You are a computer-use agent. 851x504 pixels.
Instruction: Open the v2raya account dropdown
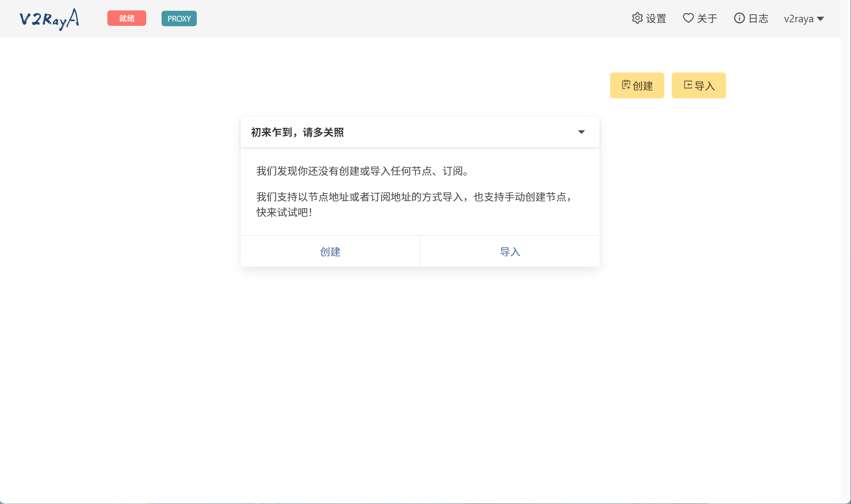[804, 19]
